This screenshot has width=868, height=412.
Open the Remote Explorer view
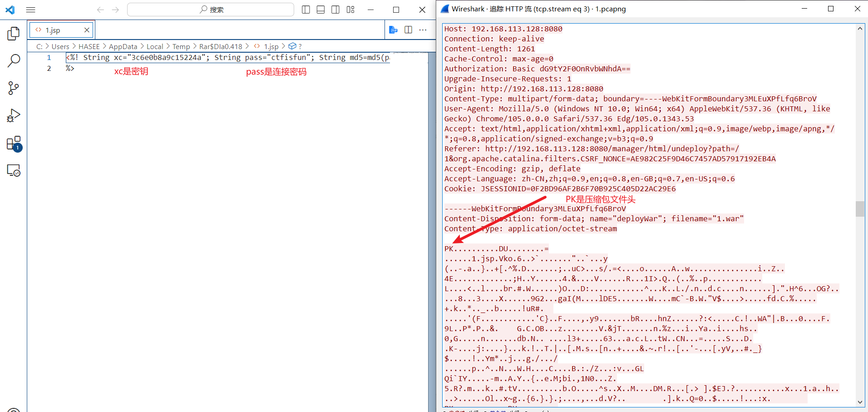coord(14,170)
